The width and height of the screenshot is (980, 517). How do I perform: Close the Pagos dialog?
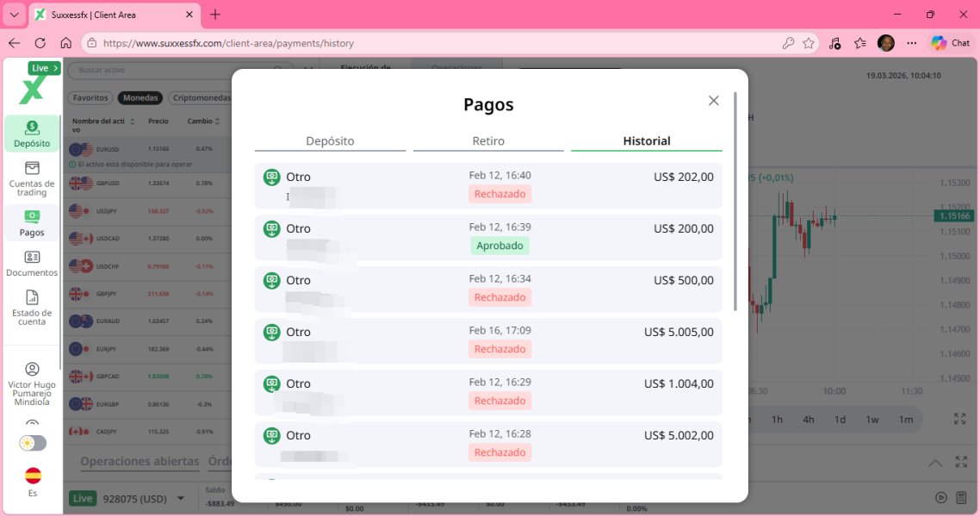pyautogui.click(x=713, y=101)
